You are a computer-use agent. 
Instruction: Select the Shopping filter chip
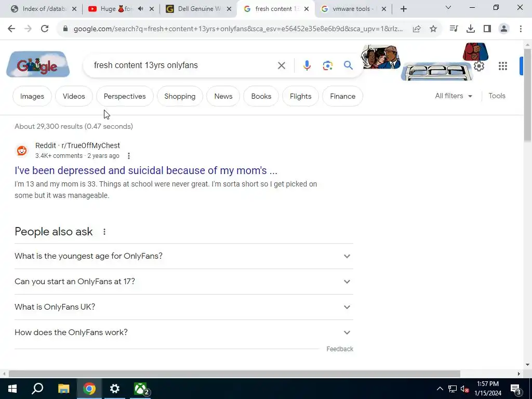(180, 96)
